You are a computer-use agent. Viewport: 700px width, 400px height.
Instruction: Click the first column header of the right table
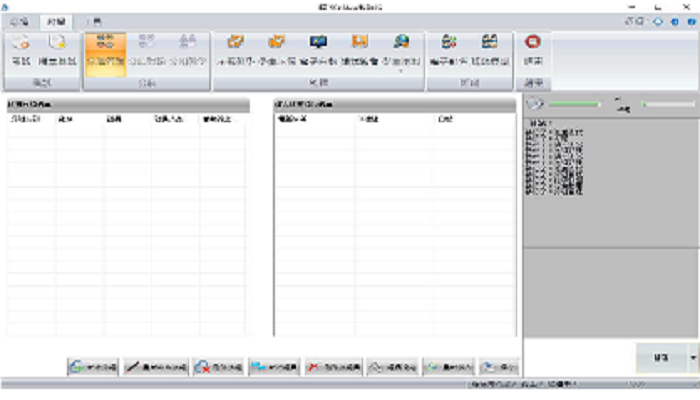pyautogui.click(x=314, y=118)
